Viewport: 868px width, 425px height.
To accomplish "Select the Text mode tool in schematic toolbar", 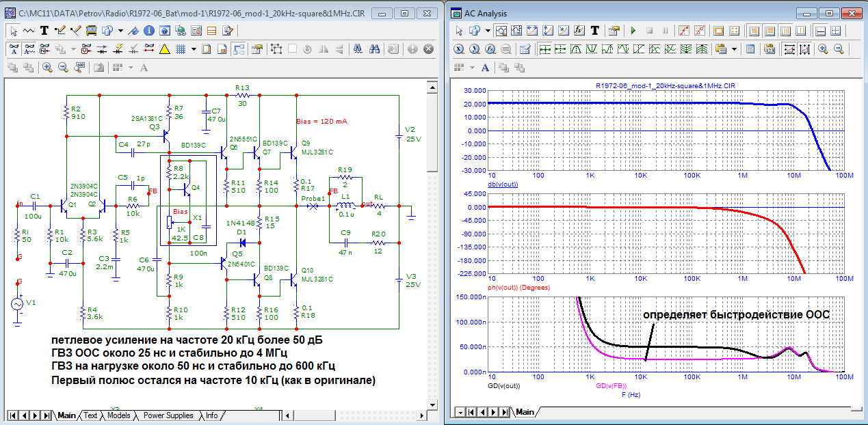I will pos(44,31).
